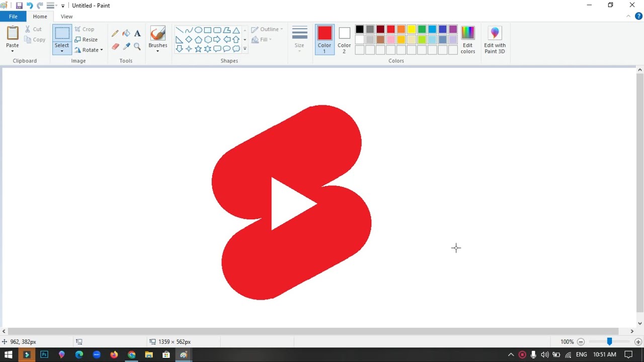The image size is (644, 362).
Task: Click the Cut button
Action: click(x=33, y=29)
